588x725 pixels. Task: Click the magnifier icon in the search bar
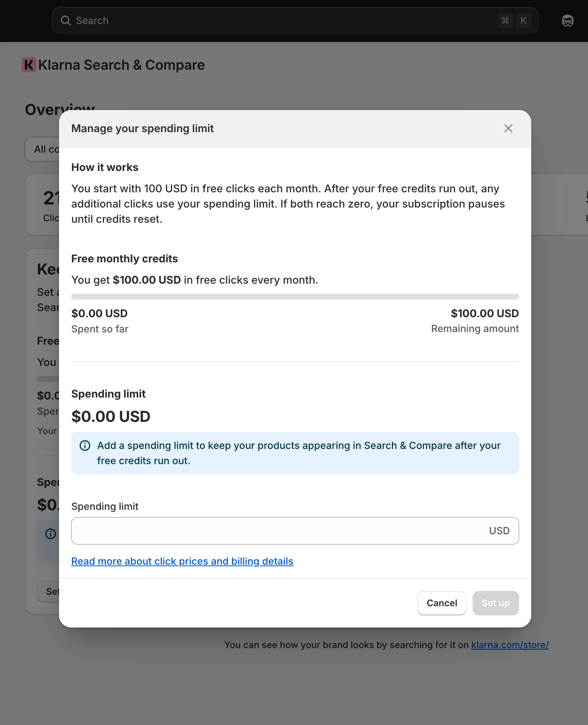pyautogui.click(x=66, y=21)
